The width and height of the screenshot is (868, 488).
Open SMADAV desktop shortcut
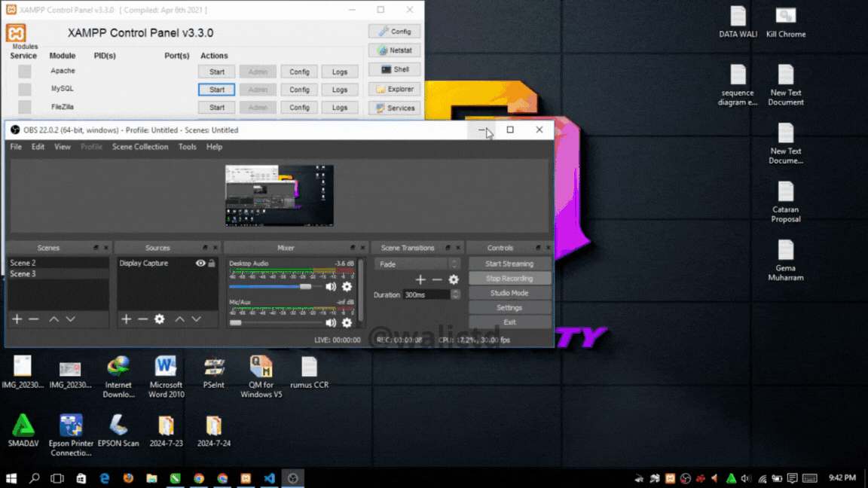[23, 431]
